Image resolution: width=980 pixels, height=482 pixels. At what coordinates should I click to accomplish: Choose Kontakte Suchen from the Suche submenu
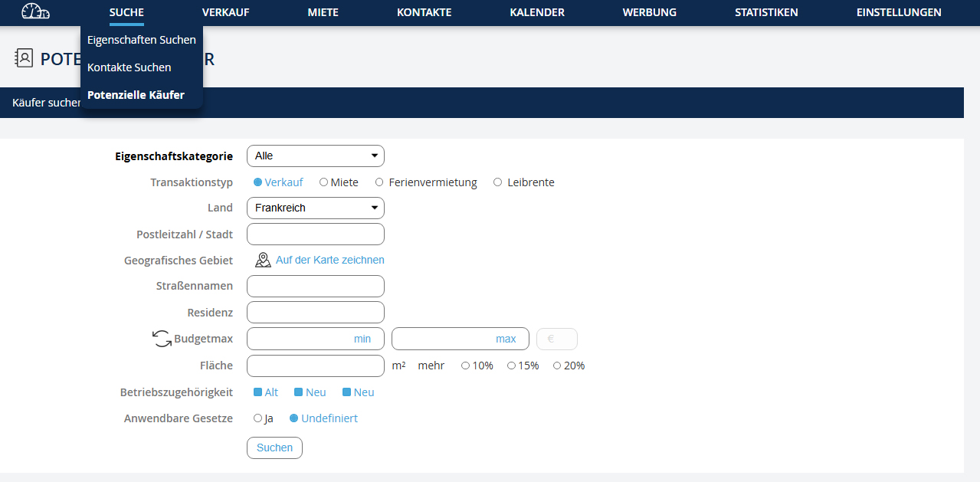click(129, 67)
